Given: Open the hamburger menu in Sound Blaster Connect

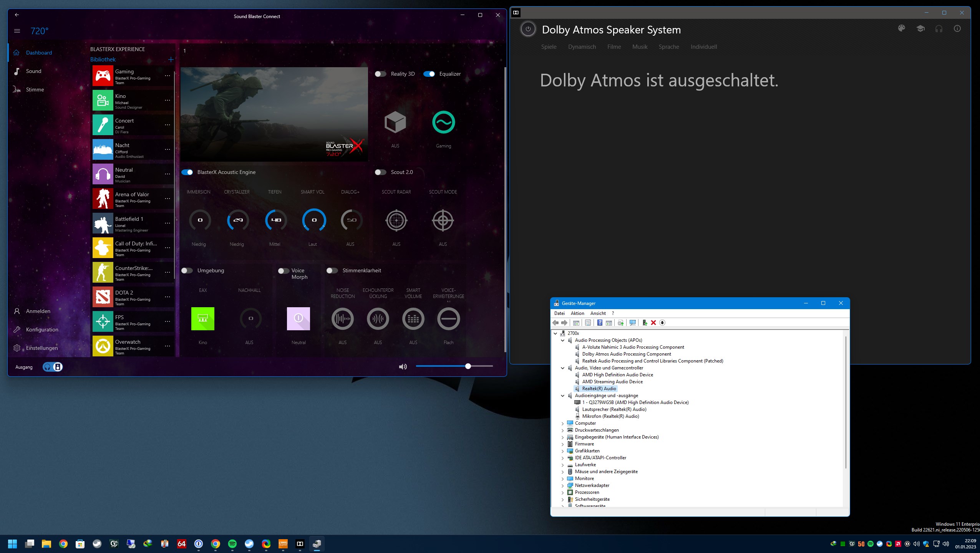Looking at the screenshot, I should click(17, 31).
